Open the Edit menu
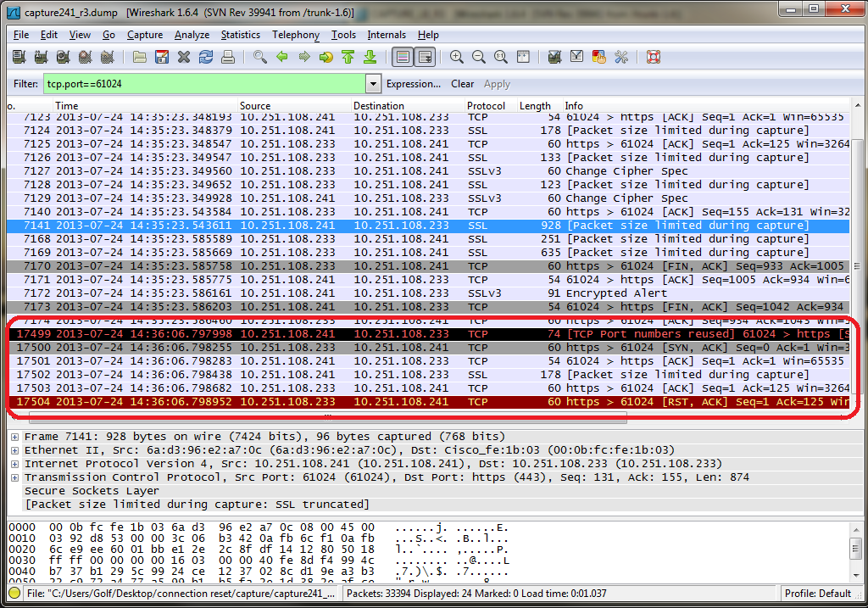 (x=48, y=34)
